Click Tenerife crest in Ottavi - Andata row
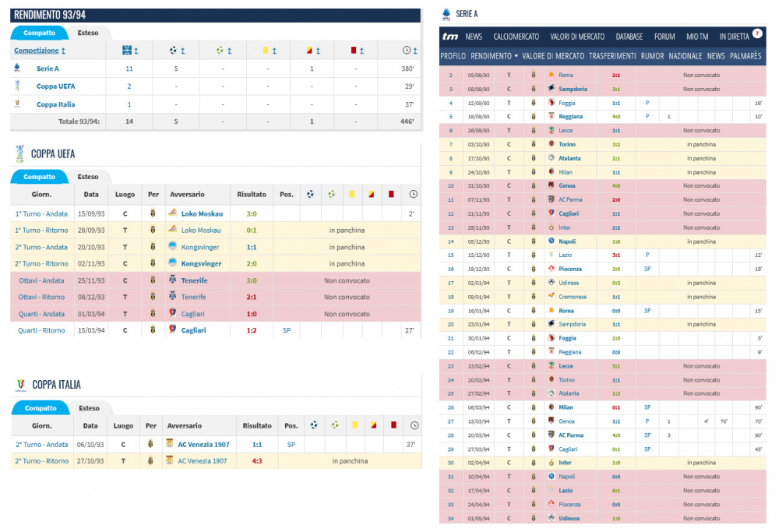The height and width of the screenshot is (532, 779). pyautogui.click(x=172, y=280)
